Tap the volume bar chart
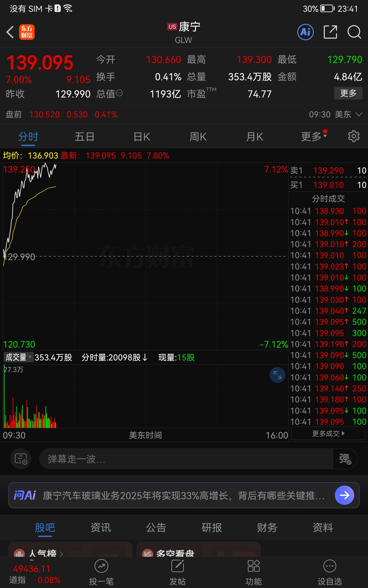The width and height of the screenshot is (368, 588). (x=146, y=396)
